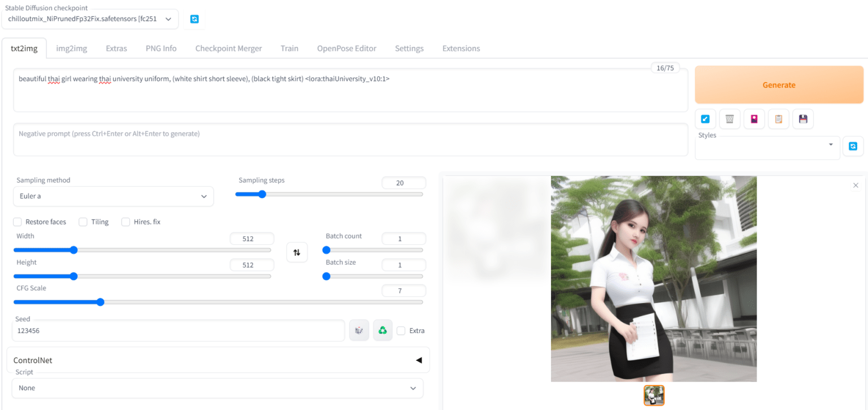Toggle the Tiling checkbox
Viewport: 868px width, 410px height.
click(83, 222)
